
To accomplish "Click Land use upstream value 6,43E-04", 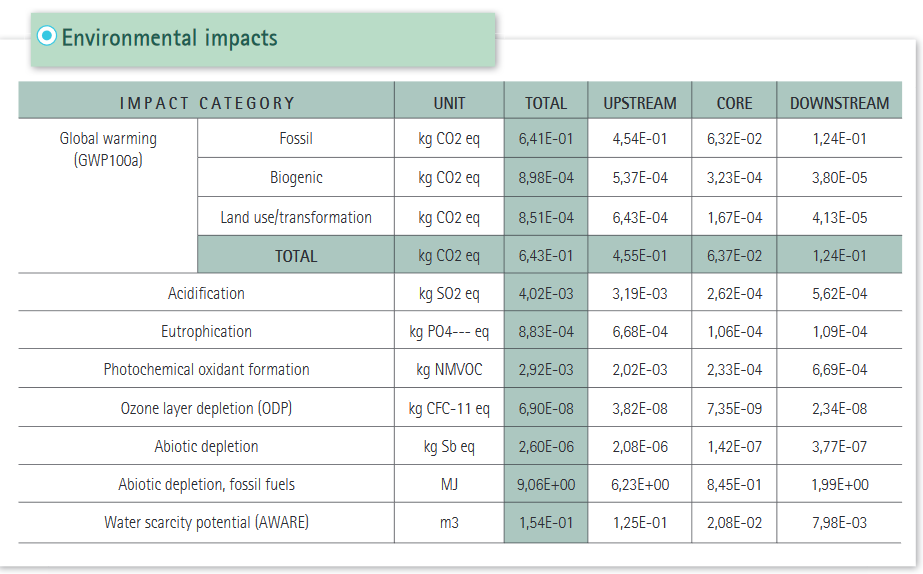I will [x=640, y=217].
